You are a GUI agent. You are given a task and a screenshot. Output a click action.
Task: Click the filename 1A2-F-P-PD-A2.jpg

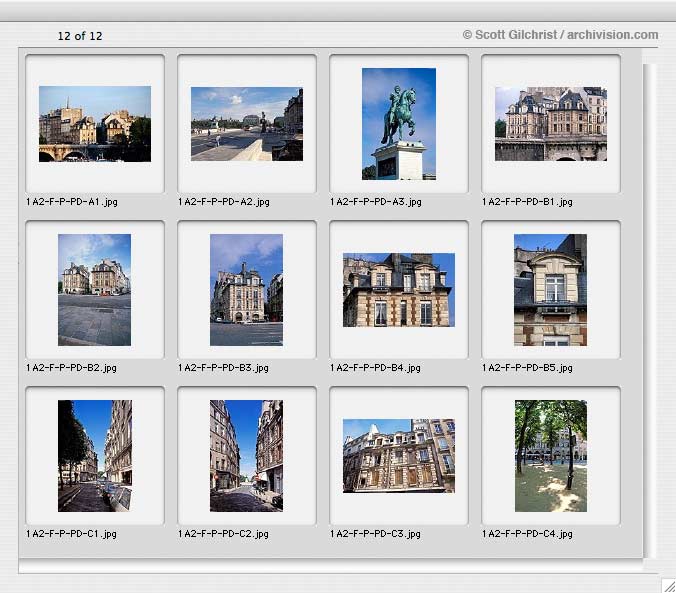click(224, 202)
